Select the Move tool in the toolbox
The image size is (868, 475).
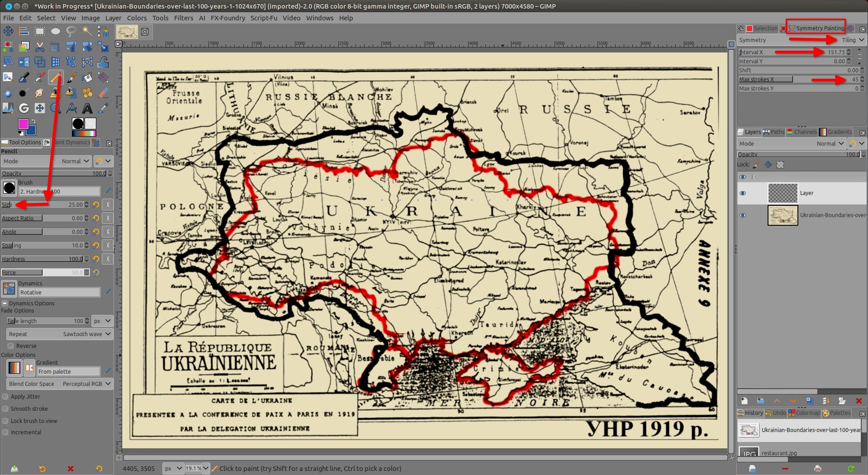[8, 31]
